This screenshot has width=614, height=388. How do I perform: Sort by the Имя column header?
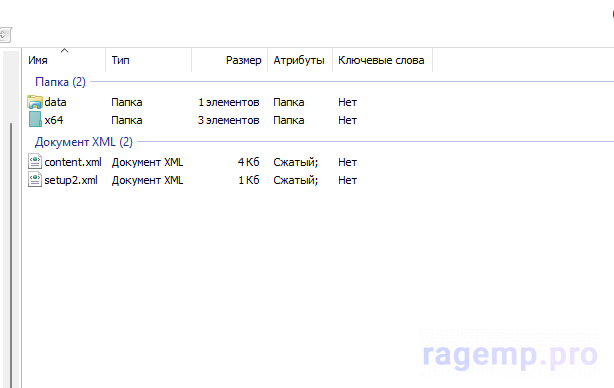(38, 60)
